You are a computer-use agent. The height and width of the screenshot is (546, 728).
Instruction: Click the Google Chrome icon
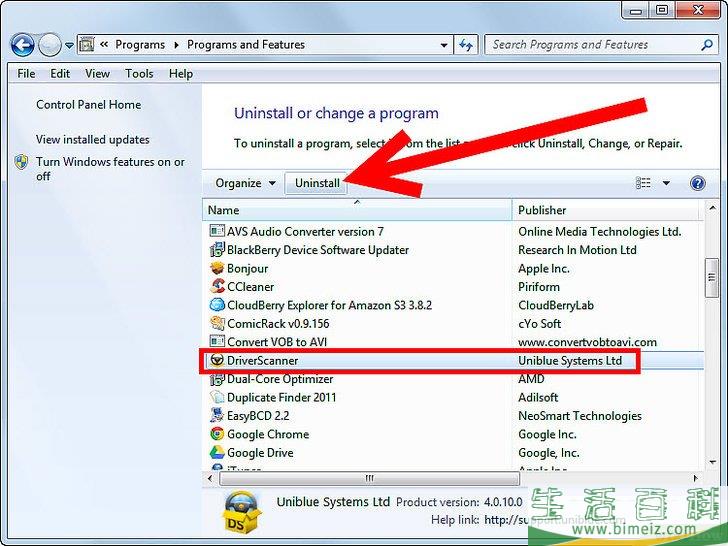217,434
